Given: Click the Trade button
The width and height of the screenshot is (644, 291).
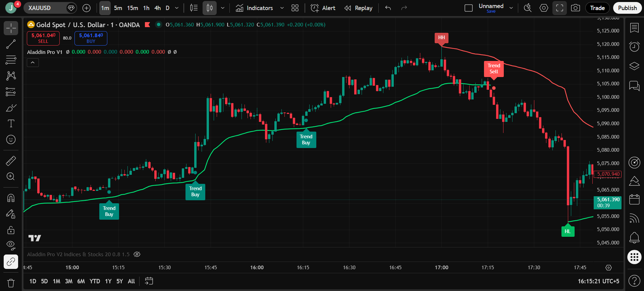Looking at the screenshot, I should (597, 8).
